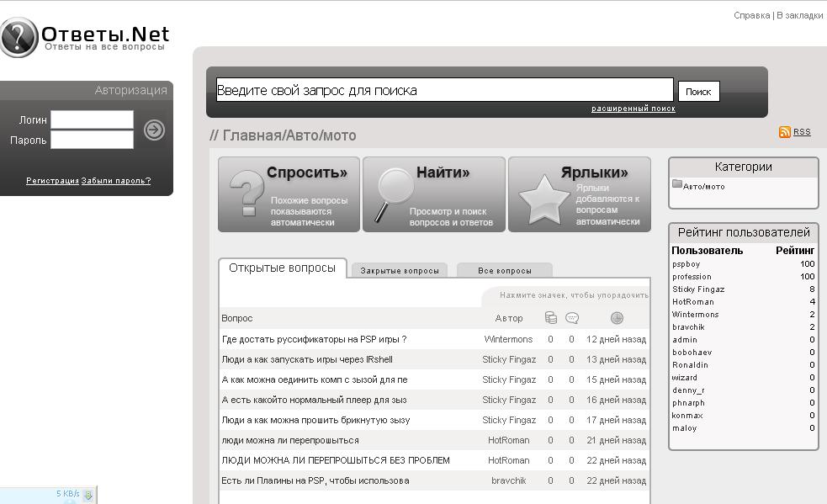Open расширенный поиск advanced search link
The width and height of the screenshot is (827, 504).
pos(633,109)
